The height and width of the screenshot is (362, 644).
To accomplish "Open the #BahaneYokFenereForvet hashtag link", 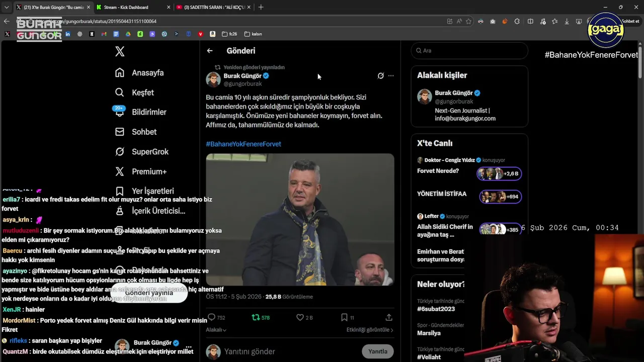I will [244, 144].
